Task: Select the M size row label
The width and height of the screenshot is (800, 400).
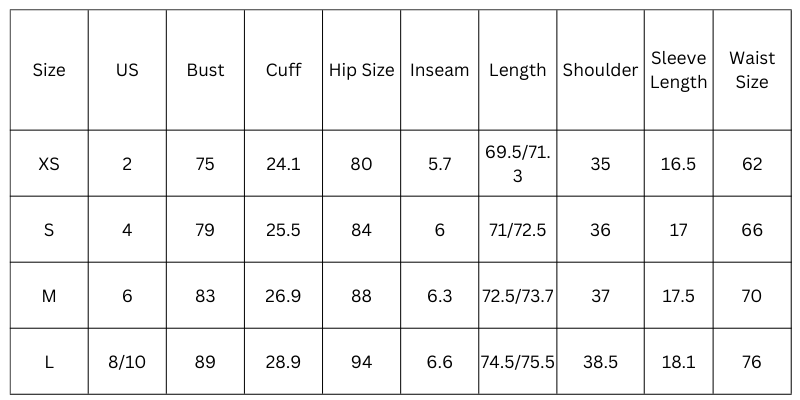Action: point(49,296)
